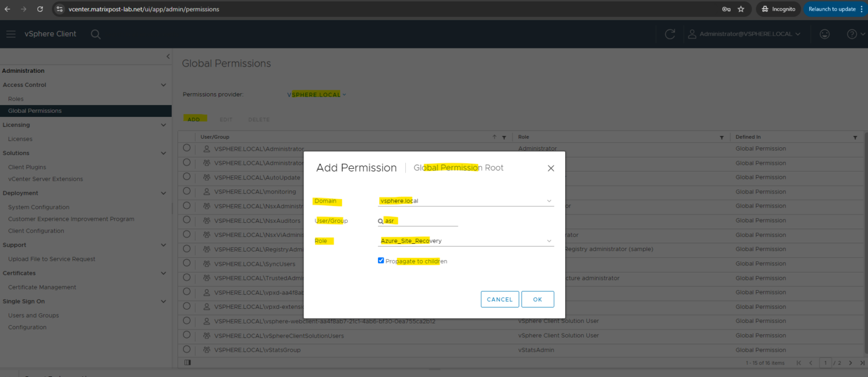Click the feedback smiley icon

824,34
